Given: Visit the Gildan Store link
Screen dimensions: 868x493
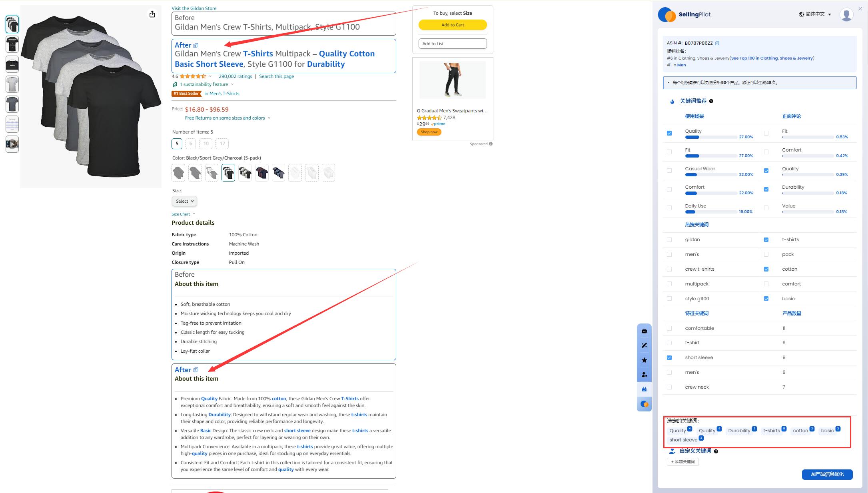Looking at the screenshot, I should (194, 8).
